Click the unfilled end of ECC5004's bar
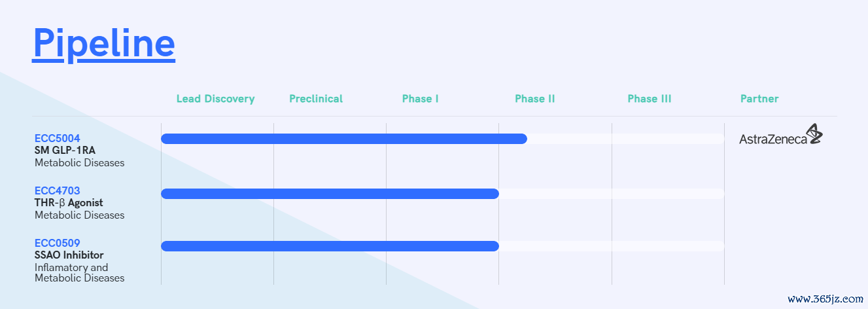Viewport: 868px width, 309px height. (x=626, y=139)
